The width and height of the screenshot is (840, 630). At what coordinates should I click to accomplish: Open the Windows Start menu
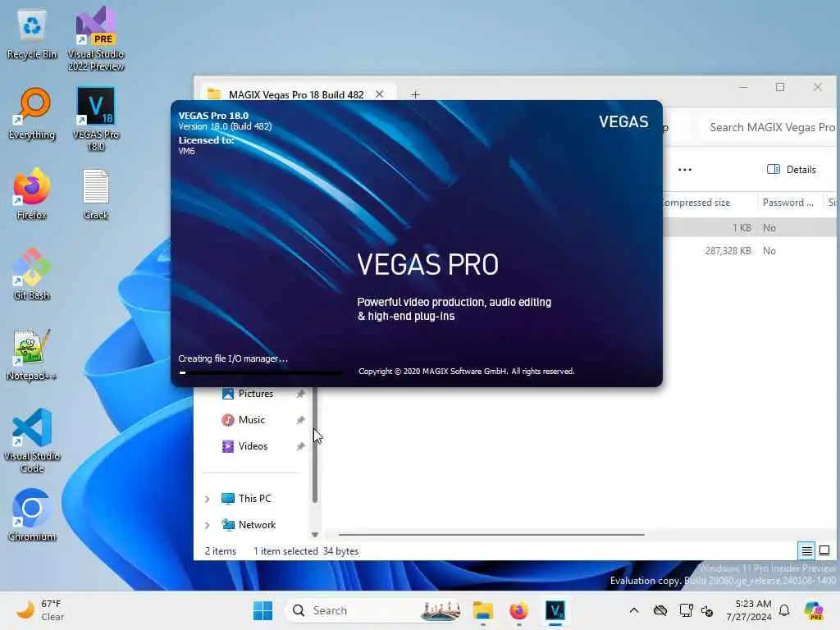click(262, 610)
